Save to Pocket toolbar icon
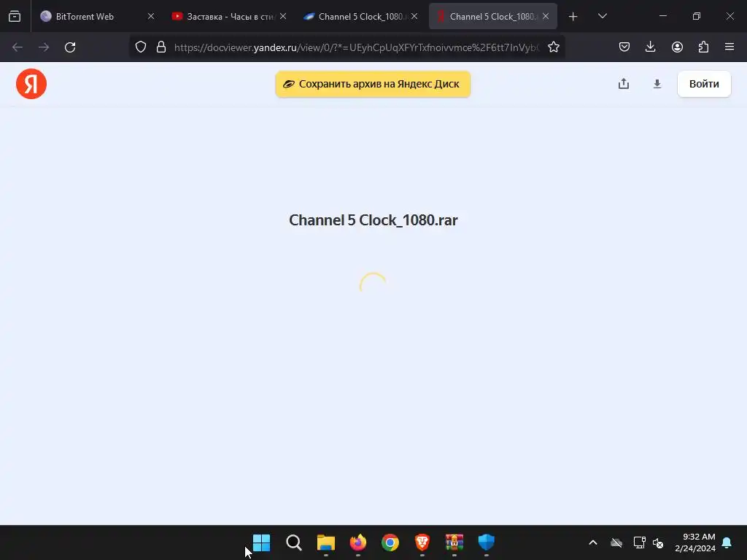This screenshot has width=747, height=560. coord(624,47)
